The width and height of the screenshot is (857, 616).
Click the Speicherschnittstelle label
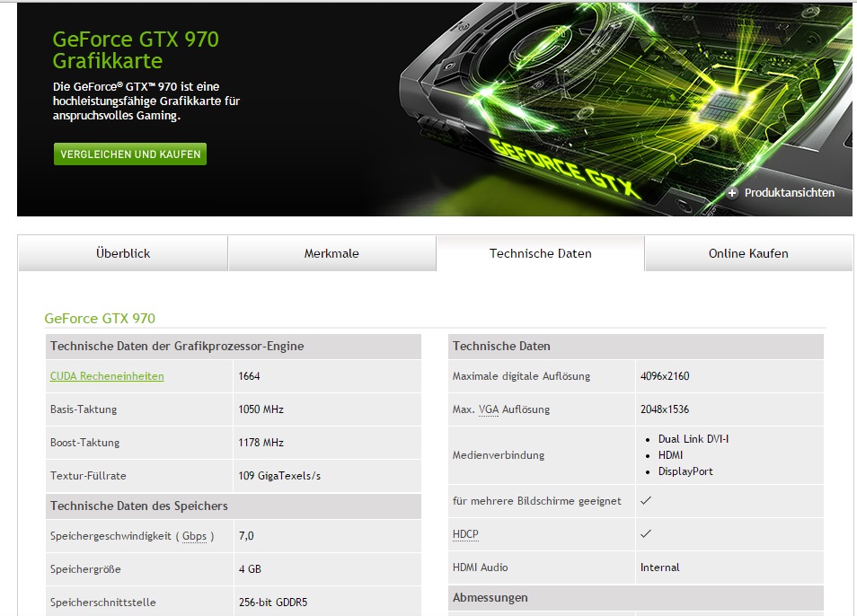click(102, 603)
